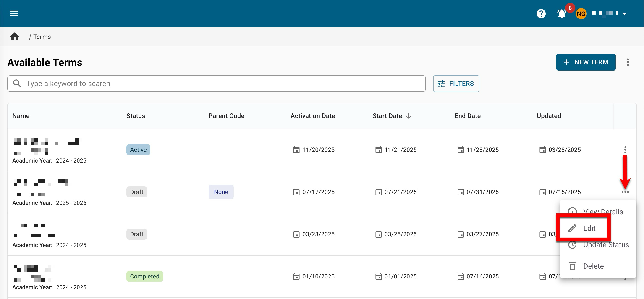Open page-level three-dot menu beside New Term
Screen dimensions: 644x299
628,62
